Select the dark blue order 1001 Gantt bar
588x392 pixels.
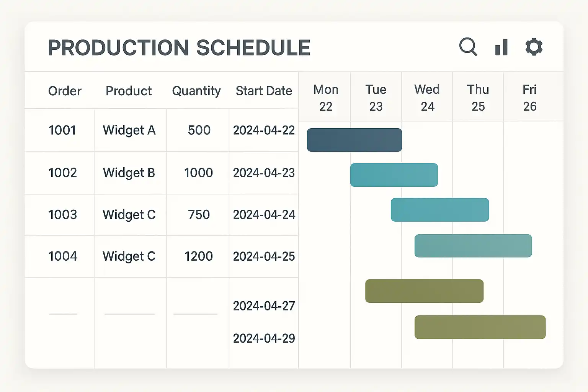[x=354, y=140]
